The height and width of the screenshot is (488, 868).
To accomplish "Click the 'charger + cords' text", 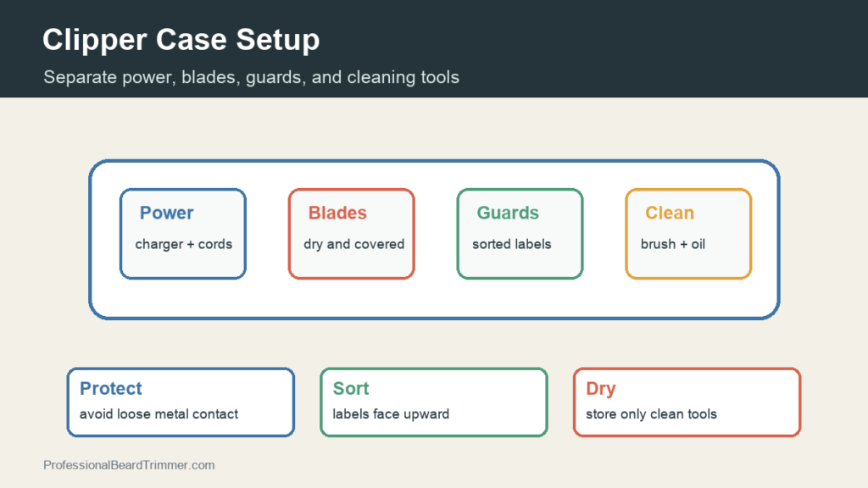I will point(184,244).
